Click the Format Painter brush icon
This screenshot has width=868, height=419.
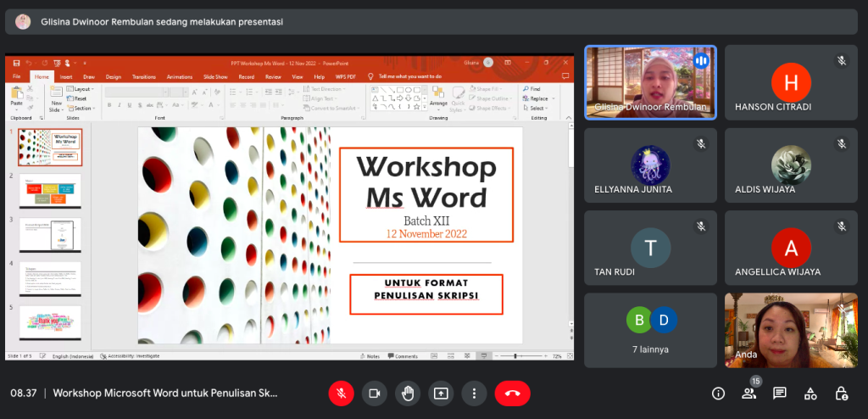point(30,107)
